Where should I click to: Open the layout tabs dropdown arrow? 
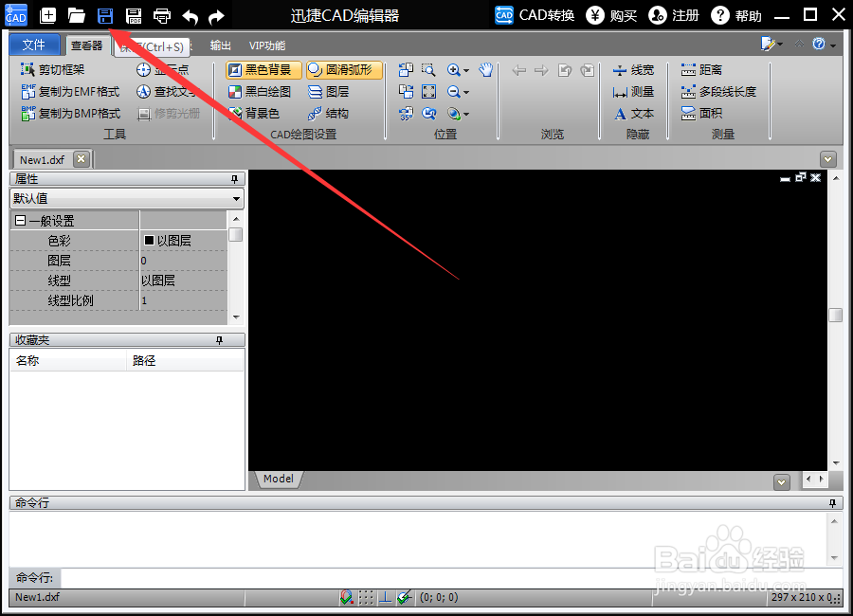(x=782, y=481)
